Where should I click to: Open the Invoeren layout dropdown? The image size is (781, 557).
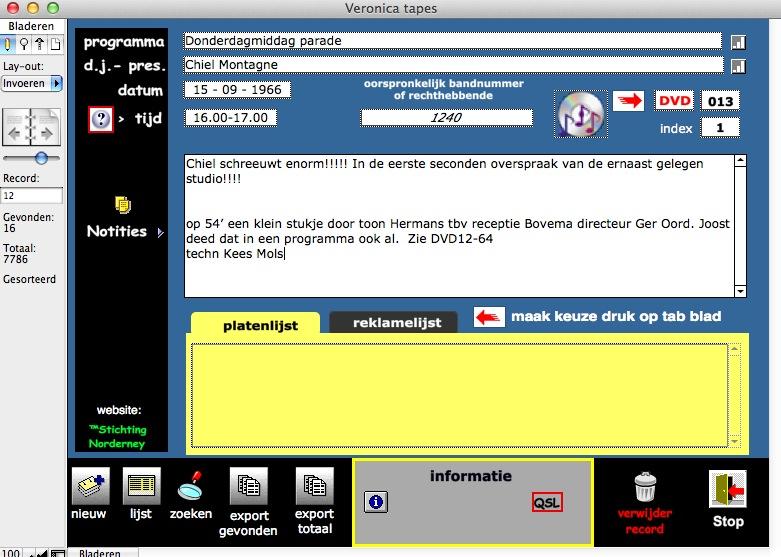point(31,84)
